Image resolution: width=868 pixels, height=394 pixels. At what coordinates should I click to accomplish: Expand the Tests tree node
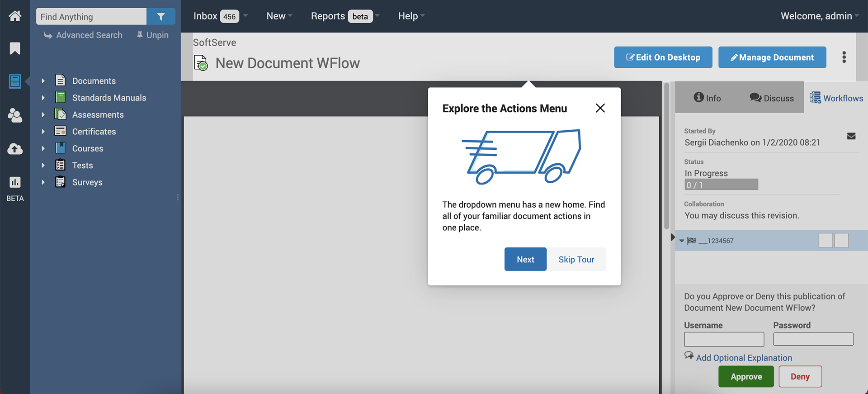point(43,166)
